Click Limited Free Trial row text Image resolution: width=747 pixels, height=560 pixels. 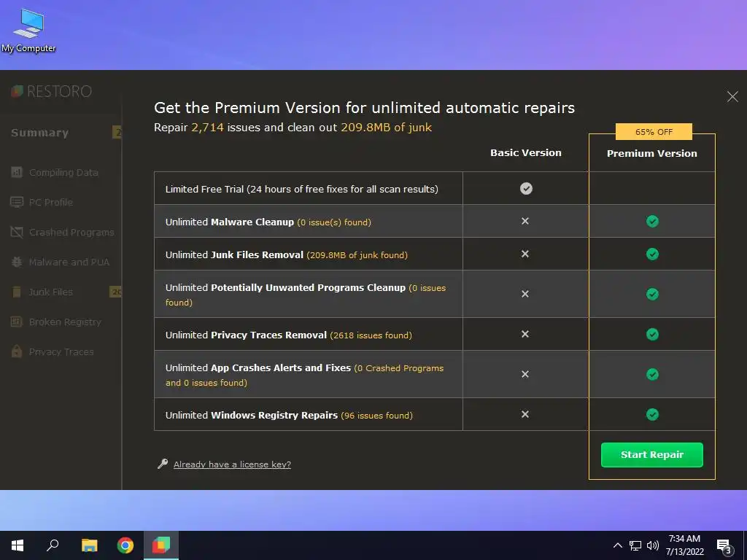point(301,189)
